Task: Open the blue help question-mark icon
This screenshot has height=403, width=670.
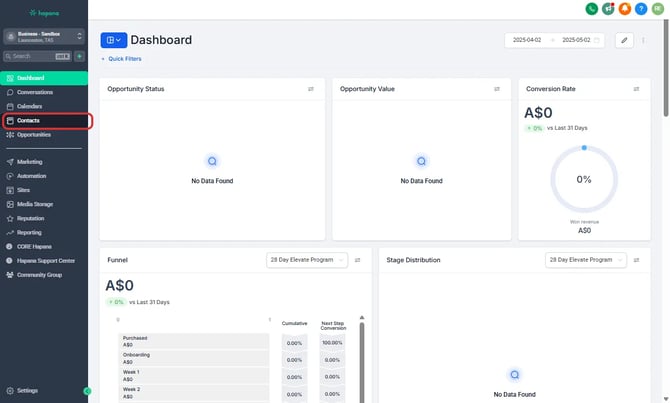Action: tap(641, 9)
